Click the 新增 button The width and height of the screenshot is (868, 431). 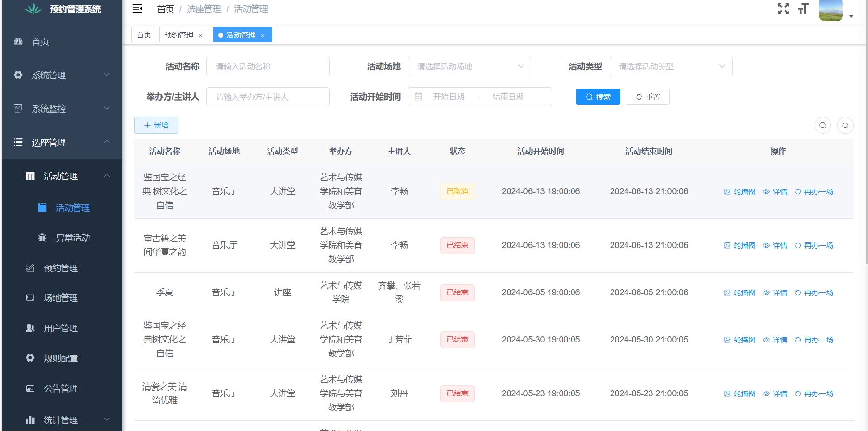pos(156,125)
